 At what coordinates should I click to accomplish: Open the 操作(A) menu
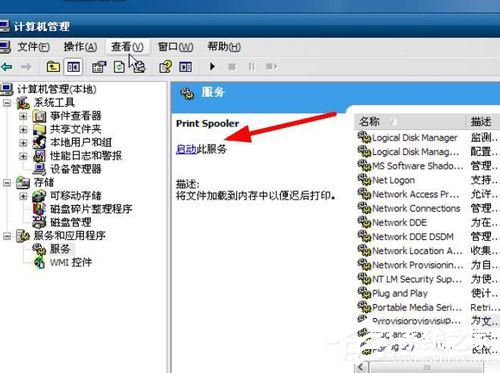click(x=80, y=47)
